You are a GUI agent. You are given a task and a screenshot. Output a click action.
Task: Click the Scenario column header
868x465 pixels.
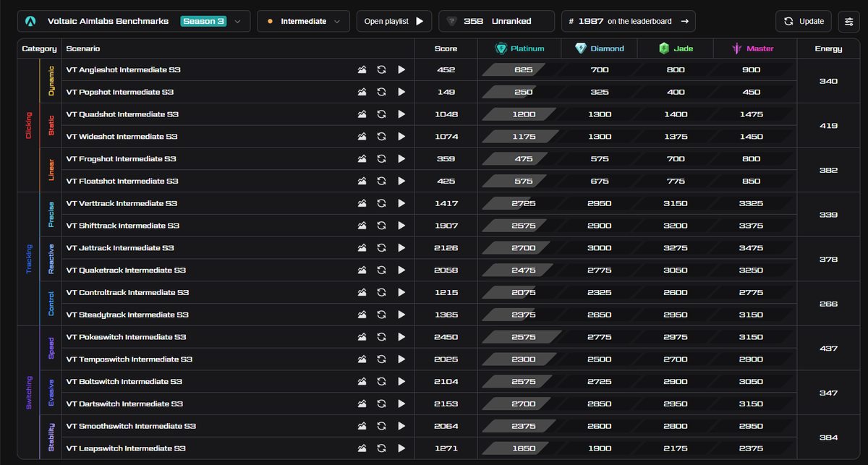click(x=83, y=48)
